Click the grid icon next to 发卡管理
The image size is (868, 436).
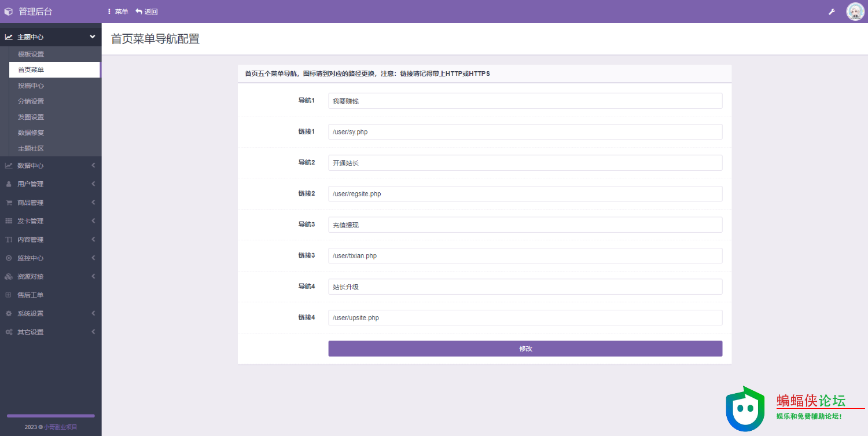click(x=9, y=221)
